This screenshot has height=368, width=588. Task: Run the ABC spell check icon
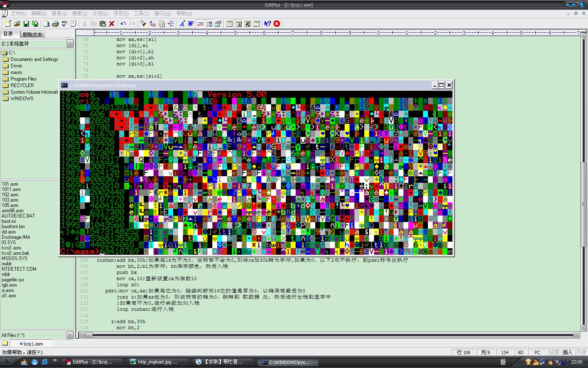tap(65, 24)
